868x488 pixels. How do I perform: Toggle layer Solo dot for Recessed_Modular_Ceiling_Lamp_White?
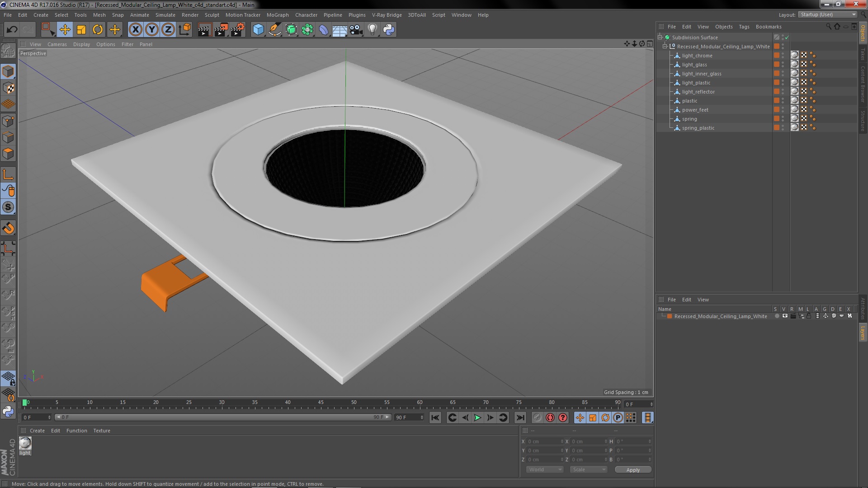click(777, 316)
